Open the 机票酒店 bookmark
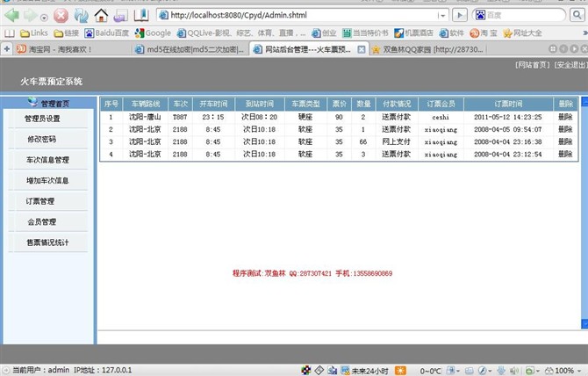Viewport: 588px width, 376px height. (413, 33)
